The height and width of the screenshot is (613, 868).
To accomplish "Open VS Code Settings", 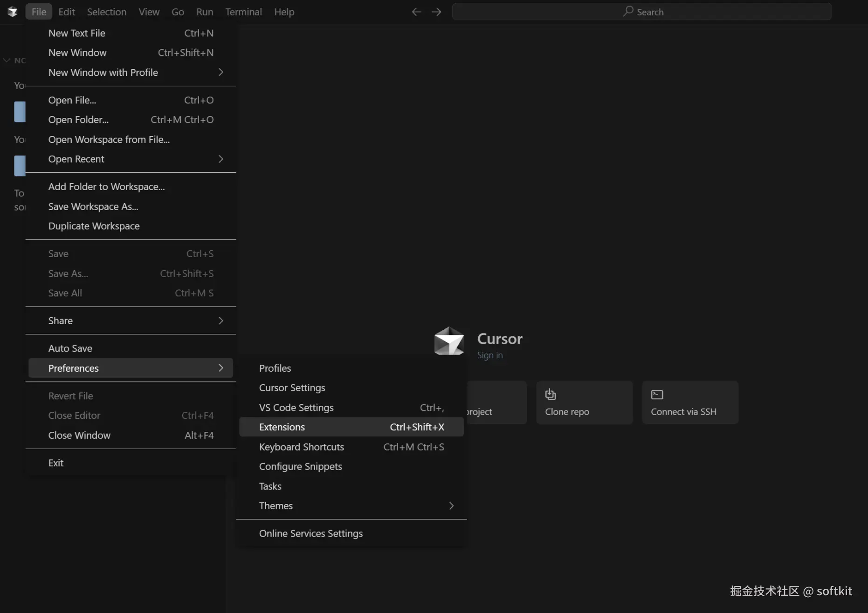I will [x=351, y=408].
